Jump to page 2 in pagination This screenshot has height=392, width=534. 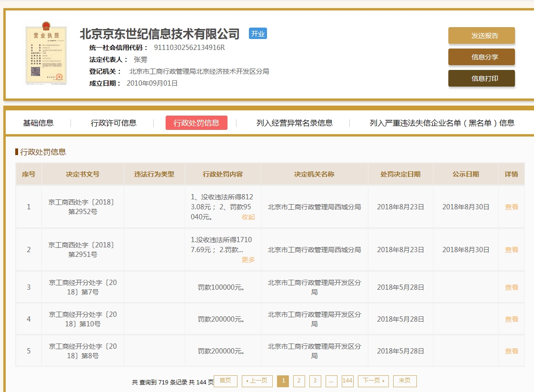pyautogui.click(x=299, y=381)
